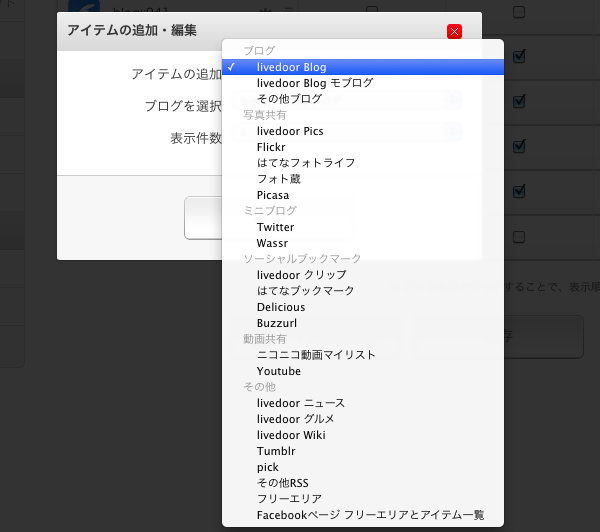This screenshot has height=532, width=600.
Task: Select Wassr option
Action: [363, 243]
